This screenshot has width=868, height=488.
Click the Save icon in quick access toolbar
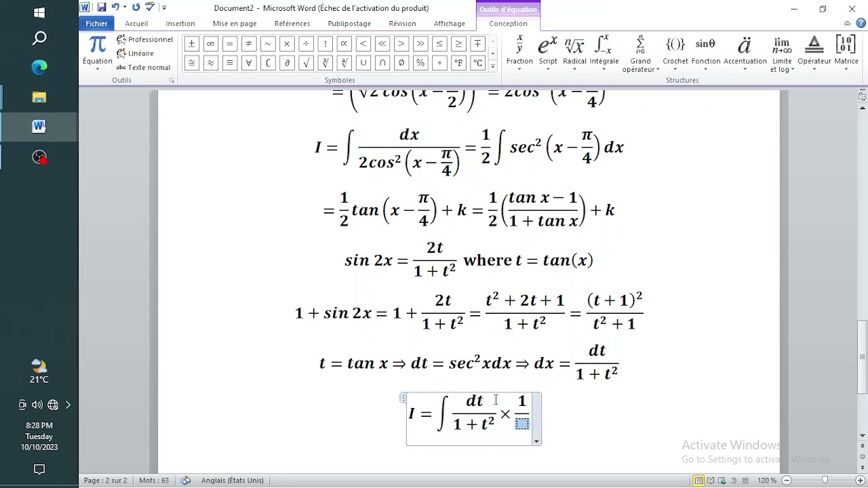(101, 7)
